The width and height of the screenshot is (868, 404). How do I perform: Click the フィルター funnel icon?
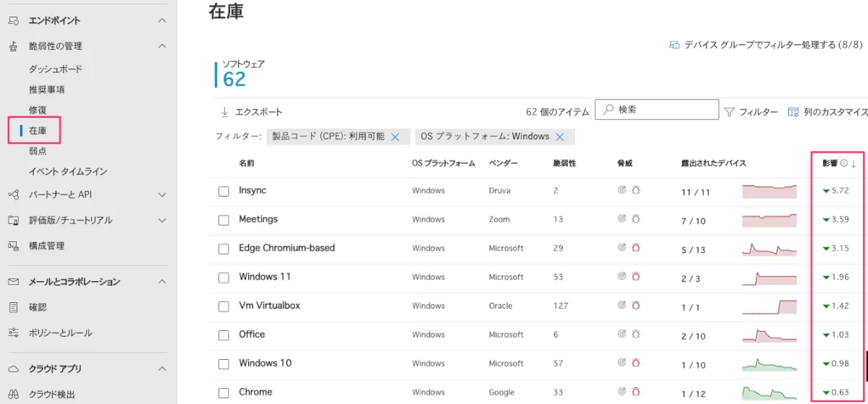pos(729,112)
